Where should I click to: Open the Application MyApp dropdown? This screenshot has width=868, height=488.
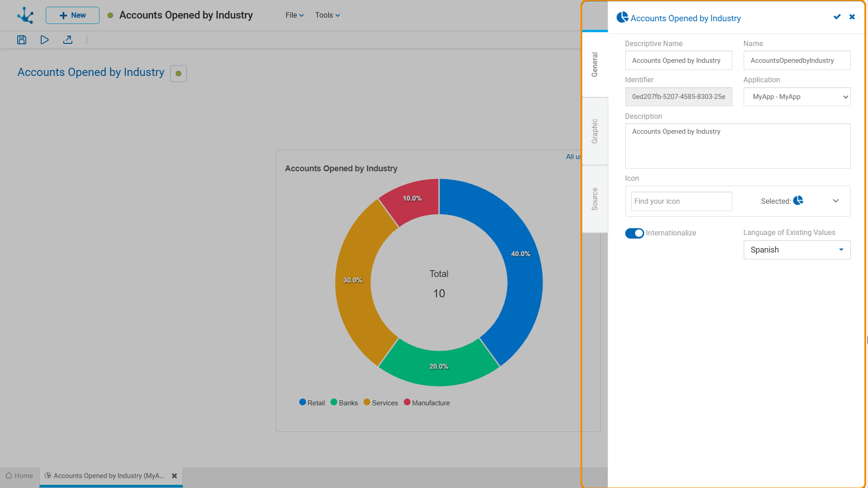pos(797,97)
